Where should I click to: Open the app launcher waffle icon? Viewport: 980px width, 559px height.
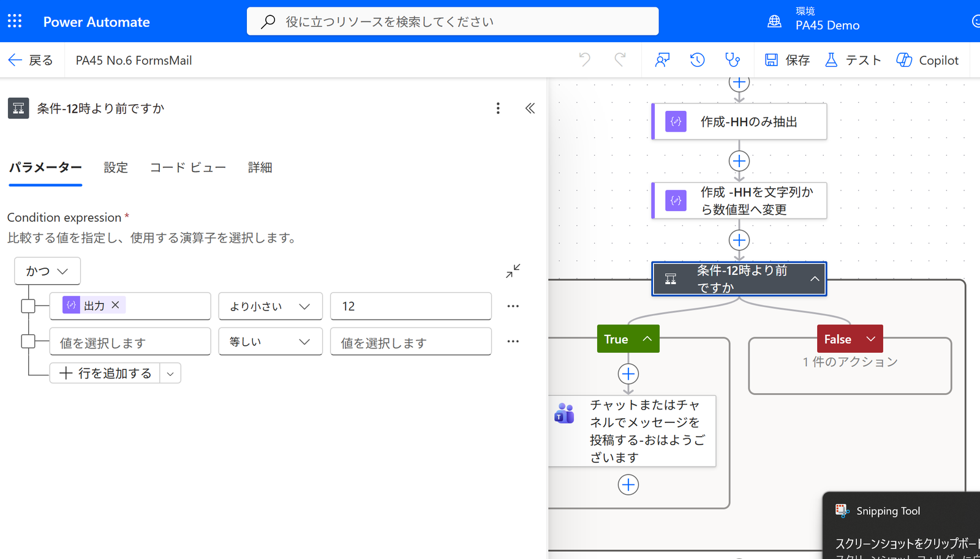pos(15,21)
